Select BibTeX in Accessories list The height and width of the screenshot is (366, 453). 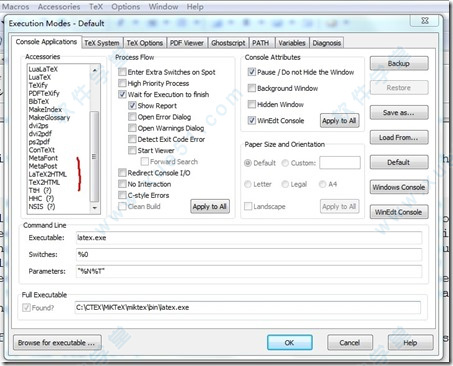pyautogui.click(x=39, y=101)
